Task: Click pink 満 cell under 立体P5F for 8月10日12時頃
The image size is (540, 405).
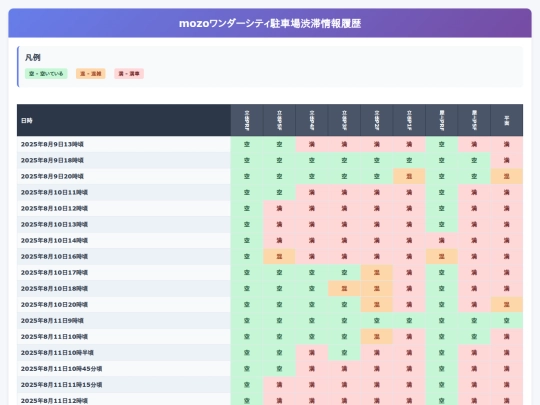Action: [279, 208]
